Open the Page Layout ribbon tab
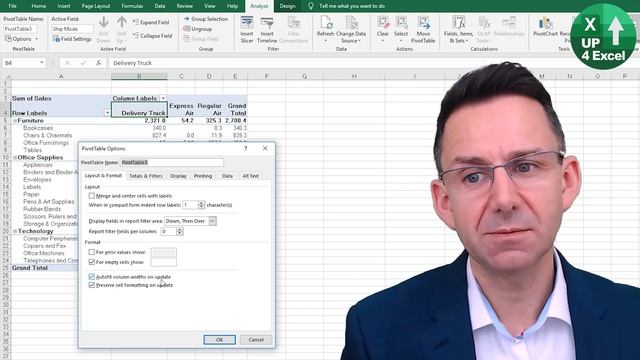The width and height of the screenshot is (640, 360). point(96,6)
